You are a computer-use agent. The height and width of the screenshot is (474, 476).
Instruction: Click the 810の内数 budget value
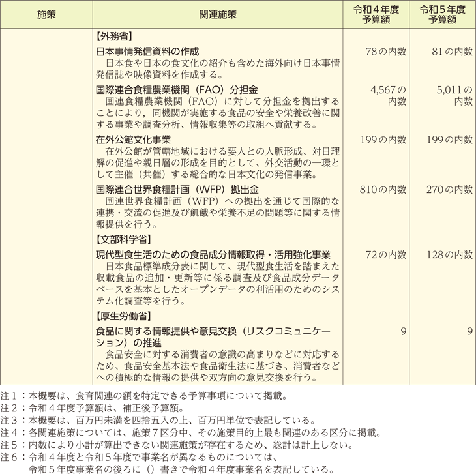point(383,190)
